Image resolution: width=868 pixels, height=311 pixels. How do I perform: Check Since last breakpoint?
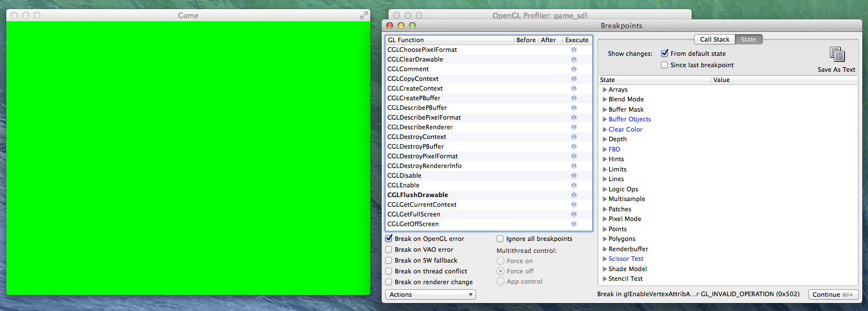(x=664, y=65)
